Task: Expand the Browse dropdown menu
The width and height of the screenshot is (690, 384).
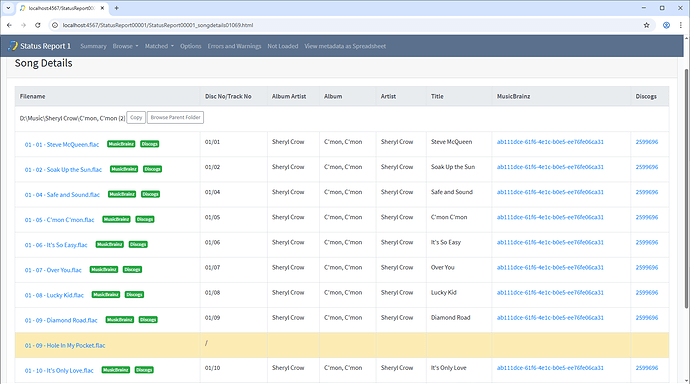Action: pos(125,46)
